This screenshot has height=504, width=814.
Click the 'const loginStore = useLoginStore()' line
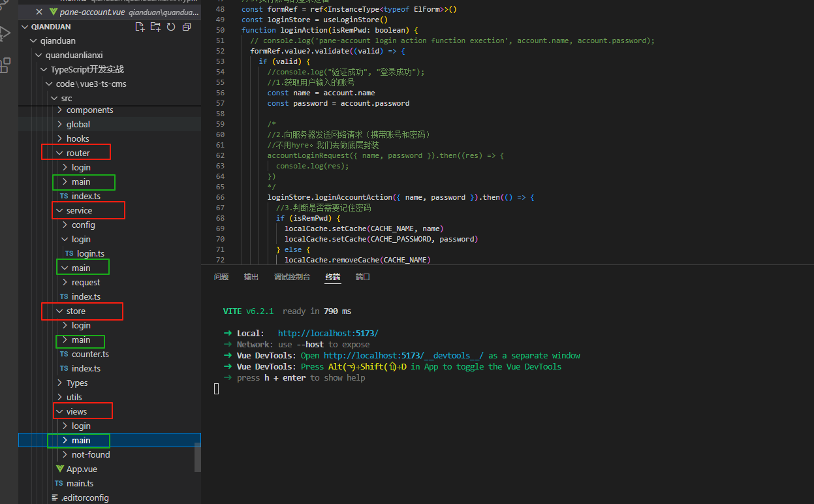(x=315, y=20)
